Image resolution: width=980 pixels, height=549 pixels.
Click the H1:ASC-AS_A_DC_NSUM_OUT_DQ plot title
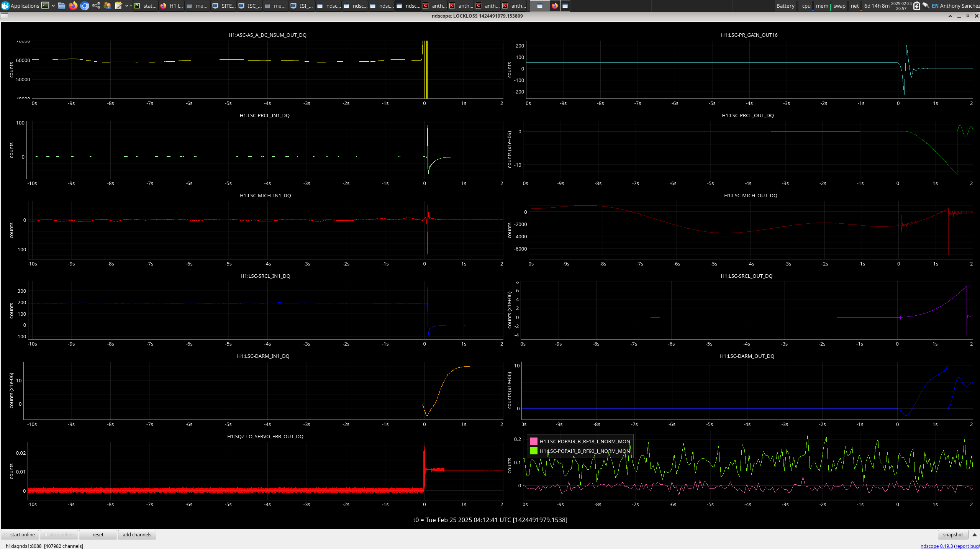click(267, 35)
